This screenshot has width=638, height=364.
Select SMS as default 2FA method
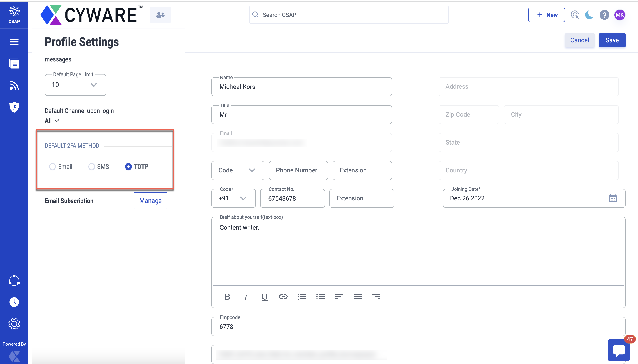coord(91,166)
